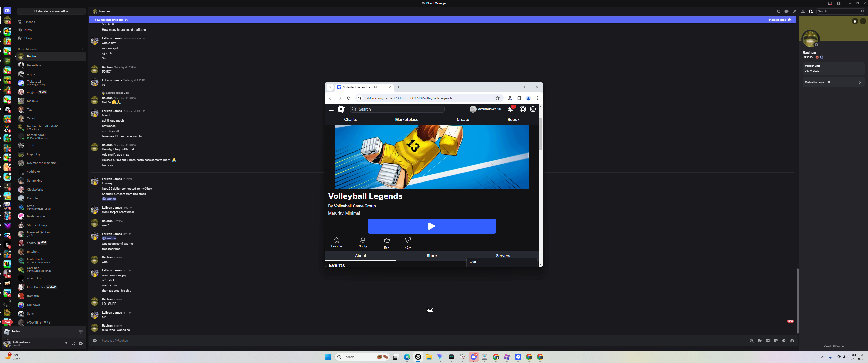868x363 pixels.
Task: Expand the Windows system tray chevron
Action: pyautogui.click(x=823, y=357)
